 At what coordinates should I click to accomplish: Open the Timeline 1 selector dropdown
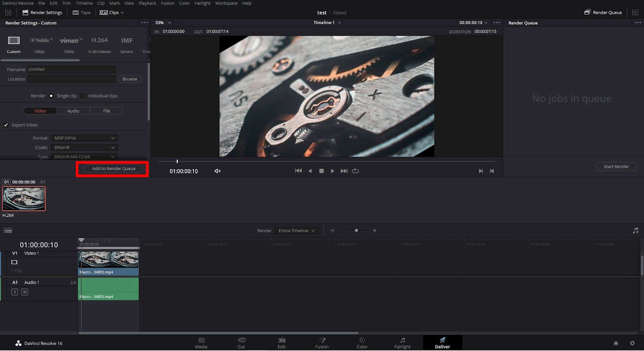coord(327,23)
